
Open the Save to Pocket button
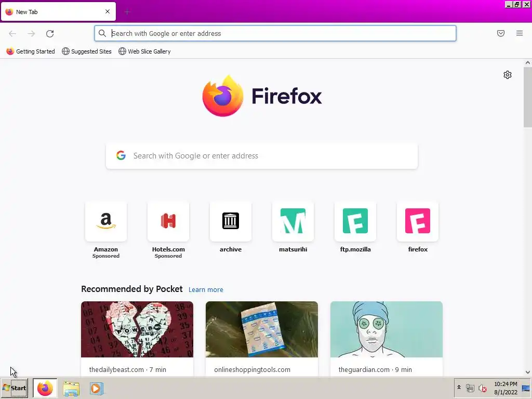click(x=501, y=33)
